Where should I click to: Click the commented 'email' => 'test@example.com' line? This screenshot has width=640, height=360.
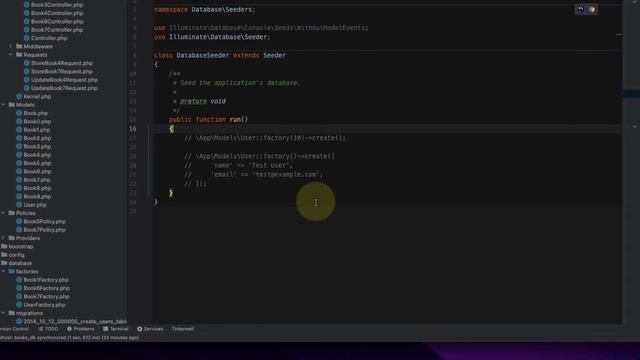[x=253, y=174]
